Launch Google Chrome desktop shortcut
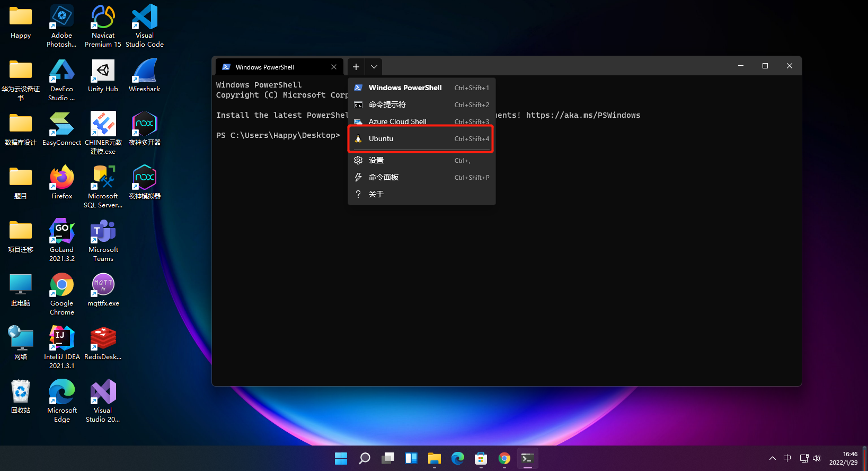 coord(61,294)
